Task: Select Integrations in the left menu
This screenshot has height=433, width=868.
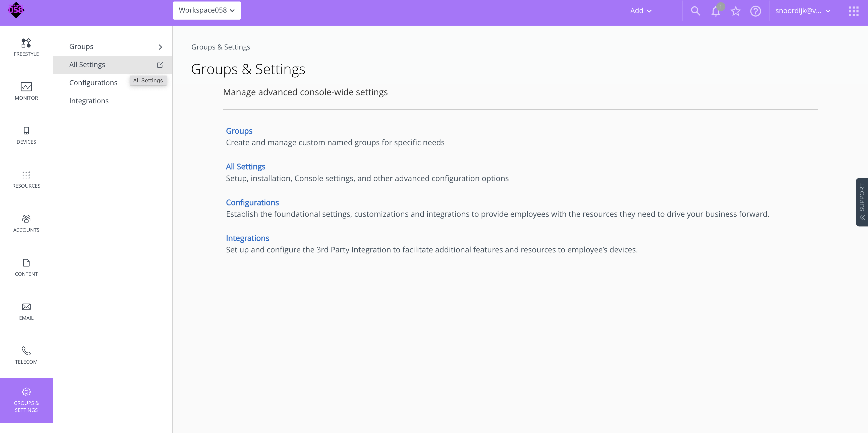Action: (x=89, y=100)
